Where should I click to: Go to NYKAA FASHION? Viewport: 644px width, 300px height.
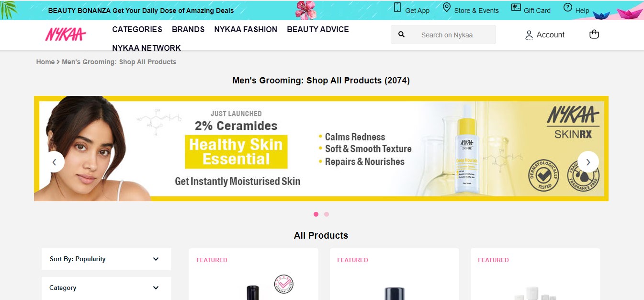(x=246, y=29)
